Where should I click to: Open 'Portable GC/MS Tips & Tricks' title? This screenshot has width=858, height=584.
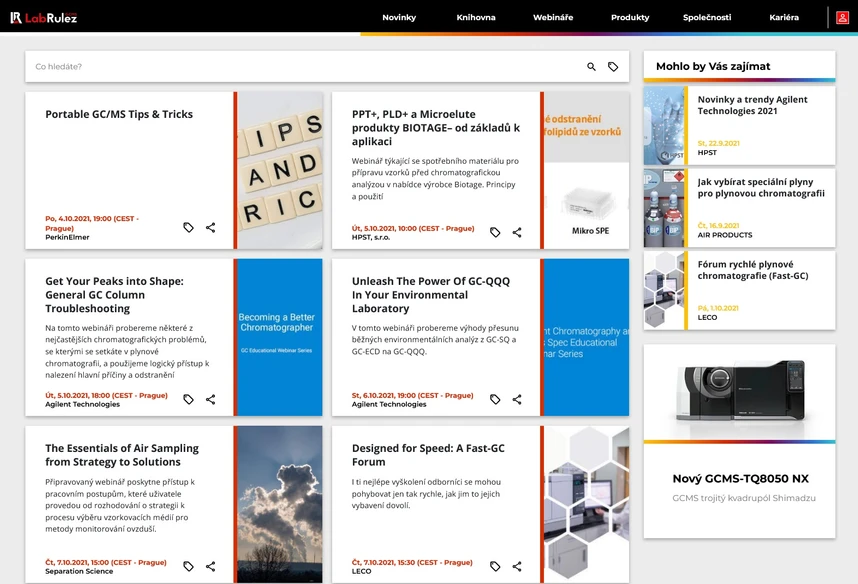click(x=119, y=114)
